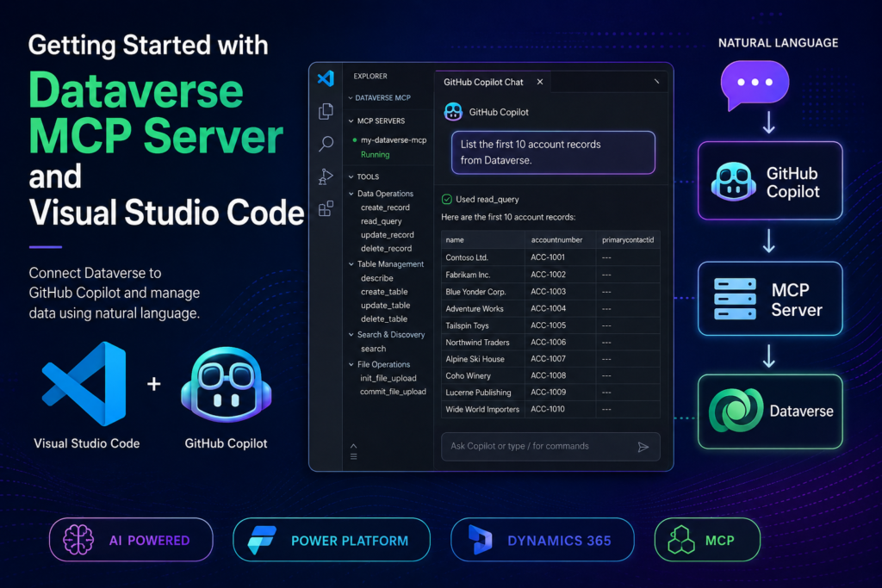
Task: Click the arrow icon at chat panel top right
Action: click(655, 82)
